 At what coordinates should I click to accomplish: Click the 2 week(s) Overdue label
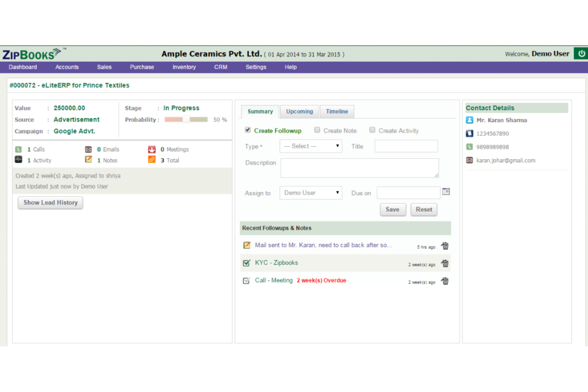pyautogui.click(x=321, y=280)
